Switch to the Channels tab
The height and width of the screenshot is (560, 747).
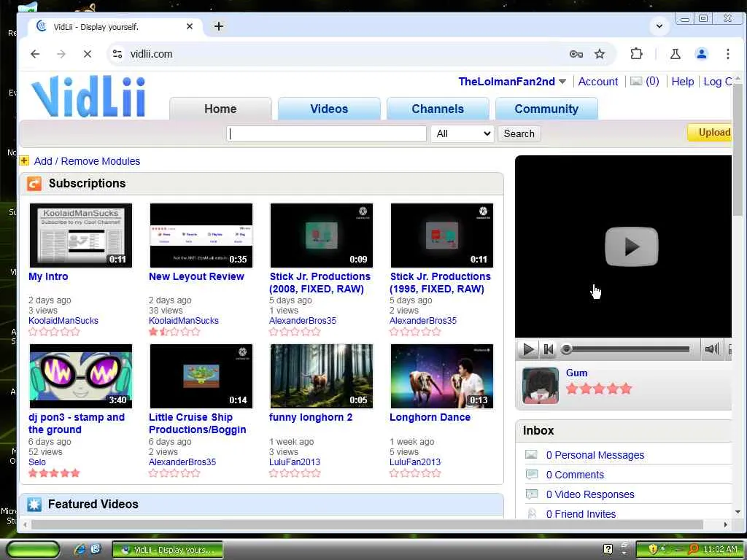pyautogui.click(x=438, y=109)
